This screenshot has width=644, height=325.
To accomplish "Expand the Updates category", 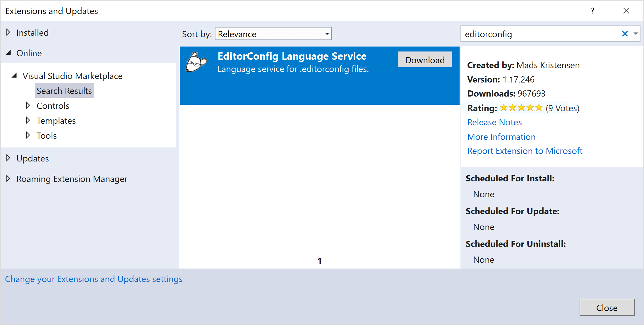I will [x=8, y=158].
